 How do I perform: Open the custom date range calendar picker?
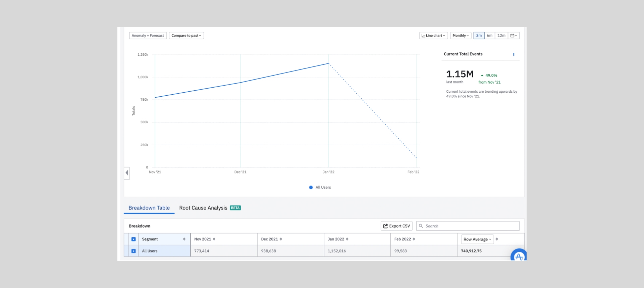pyautogui.click(x=513, y=36)
